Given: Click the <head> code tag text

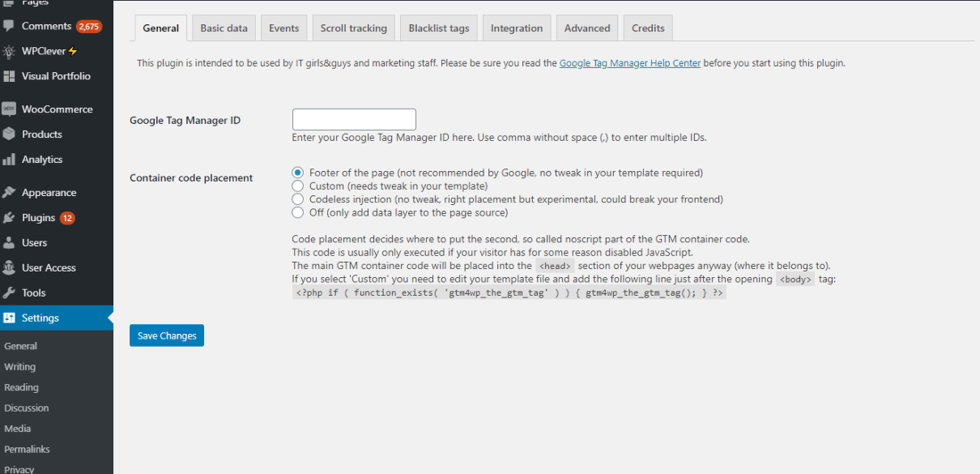Looking at the screenshot, I should point(555,266).
